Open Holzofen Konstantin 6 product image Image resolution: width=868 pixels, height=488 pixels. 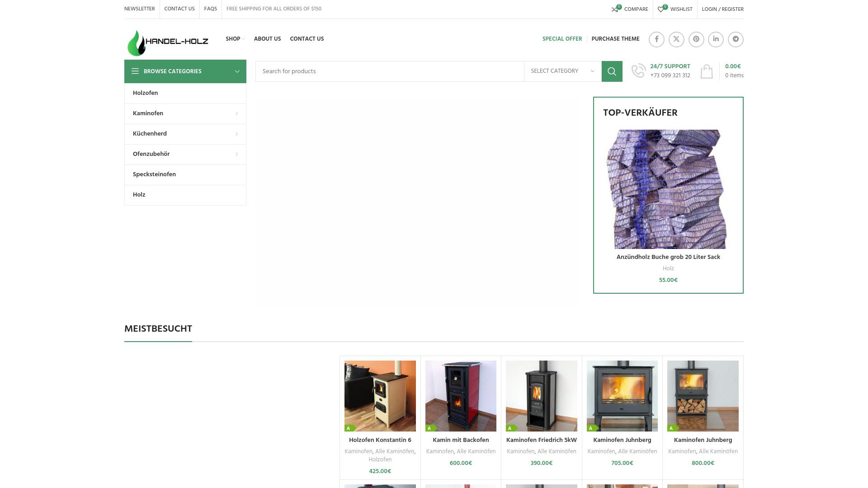tap(380, 396)
